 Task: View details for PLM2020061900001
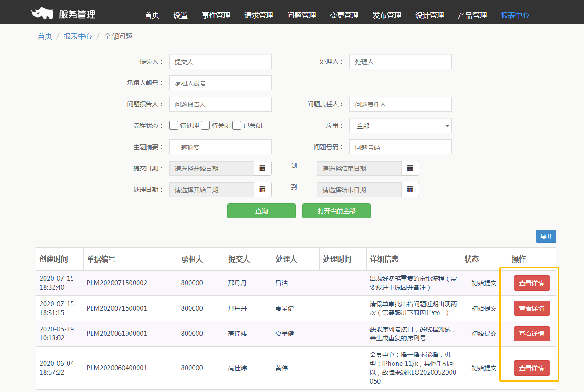531,334
